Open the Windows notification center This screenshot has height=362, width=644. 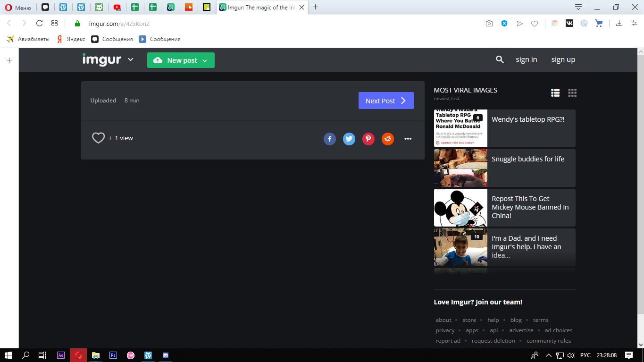(629, 355)
